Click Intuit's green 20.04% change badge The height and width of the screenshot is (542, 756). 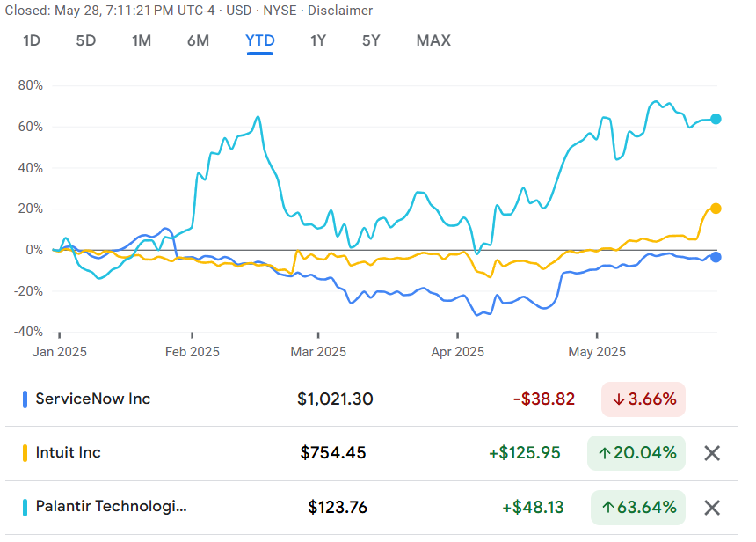(636, 453)
